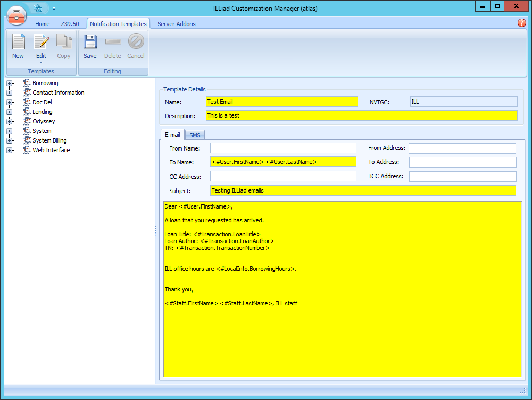Expand the Borrowing templates tree node
This screenshot has width=532, height=400.
click(10, 83)
